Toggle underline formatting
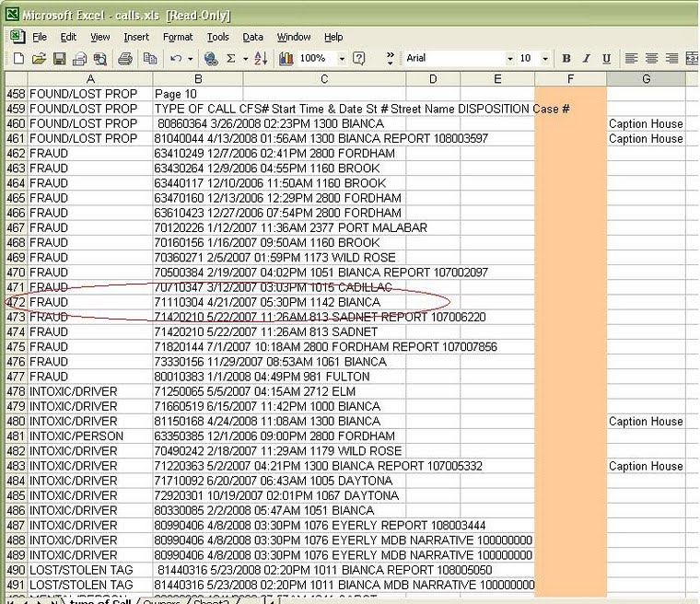Image resolution: width=700 pixels, height=604 pixels. pos(606,59)
